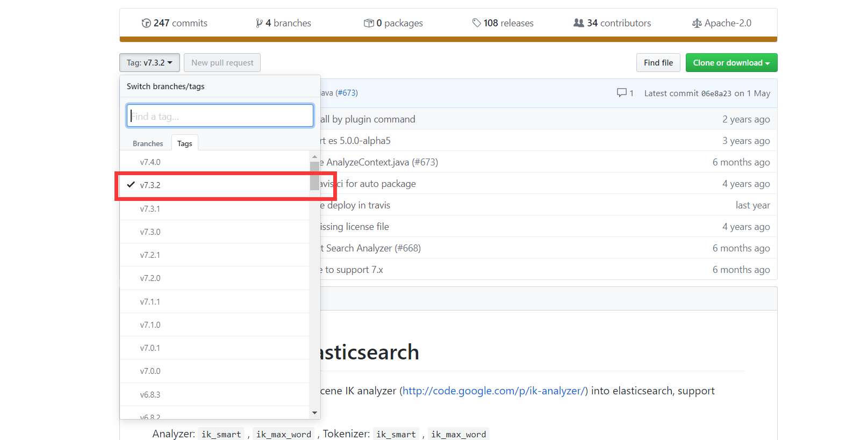Click the Apache-2.0 license scale icon
868x440 pixels.
(697, 23)
